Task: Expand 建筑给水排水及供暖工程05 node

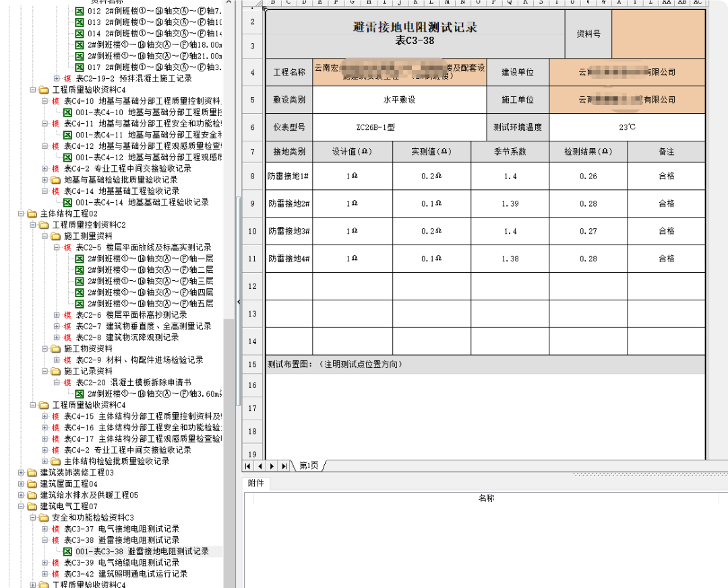Action: pyautogui.click(x=21, y=495)
